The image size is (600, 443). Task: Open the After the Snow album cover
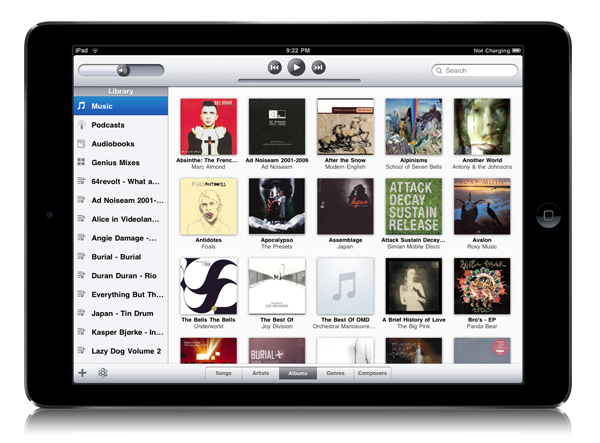click(x=346, y=127)
